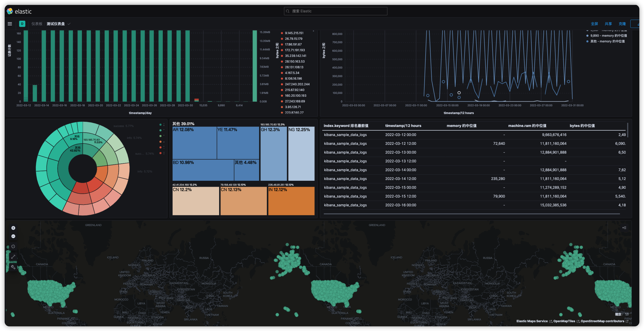Click the 搜索 Elastic search field

[335, 11]
